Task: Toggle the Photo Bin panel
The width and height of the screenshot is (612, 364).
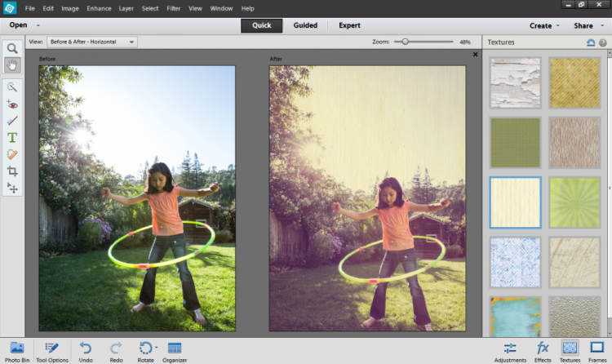Action: [17, 352]
